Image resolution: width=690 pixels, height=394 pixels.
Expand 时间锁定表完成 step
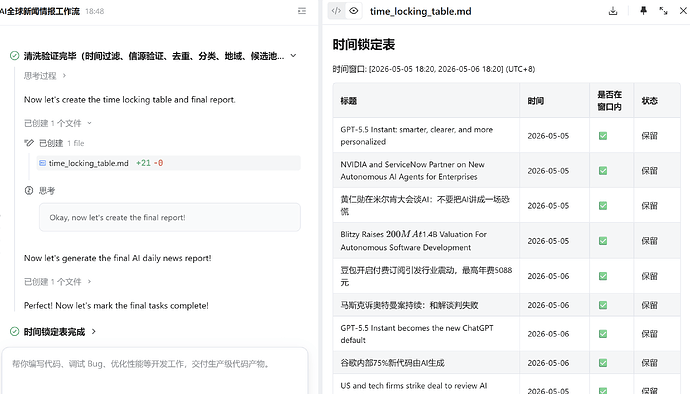[x=93, y=331]
